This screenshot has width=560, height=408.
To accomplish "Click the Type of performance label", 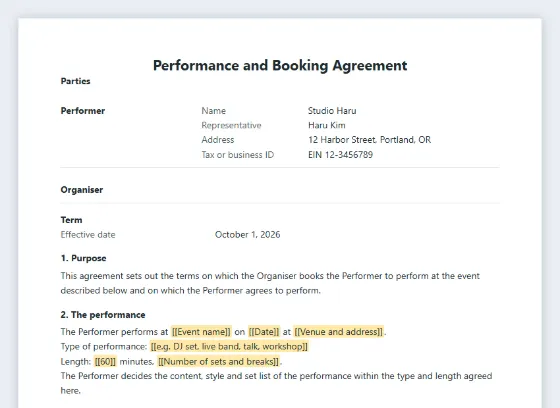I will point(104,347).
